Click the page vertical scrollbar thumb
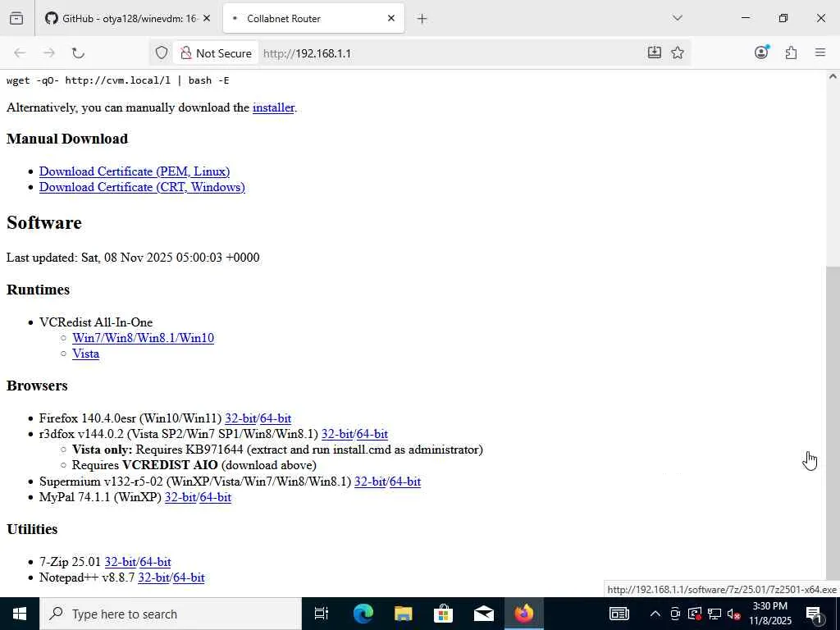 (833, 423)
